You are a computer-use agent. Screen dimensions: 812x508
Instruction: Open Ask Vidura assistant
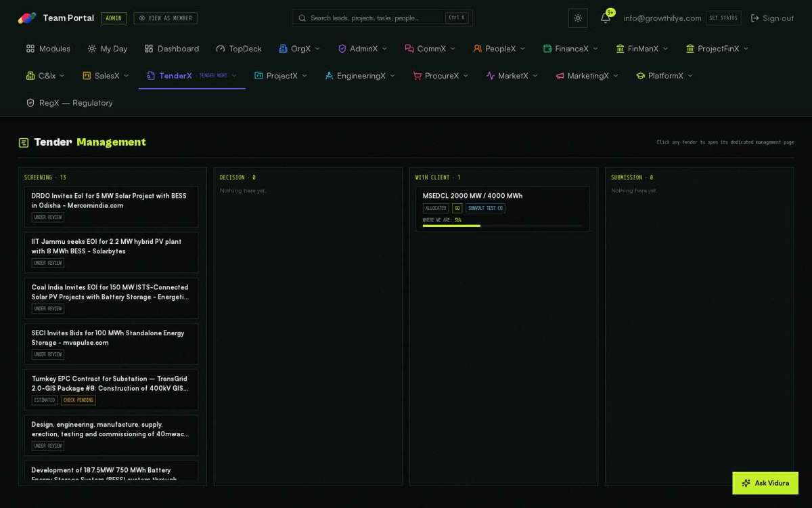point(765,483)
